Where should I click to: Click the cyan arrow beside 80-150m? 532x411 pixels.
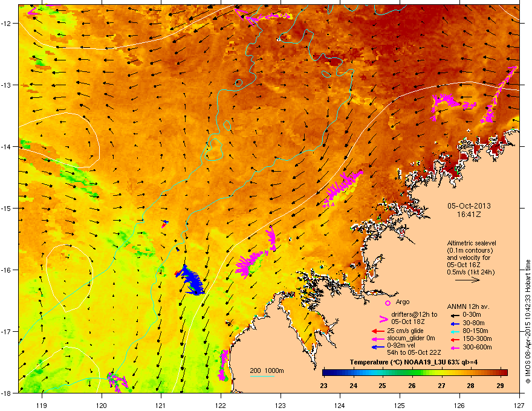pos(454,331)
